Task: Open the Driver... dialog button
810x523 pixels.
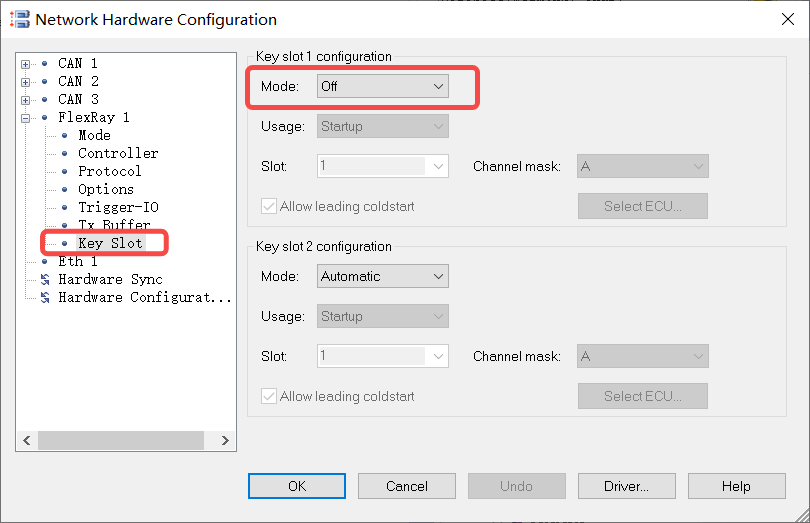Action: click(627, 486)
